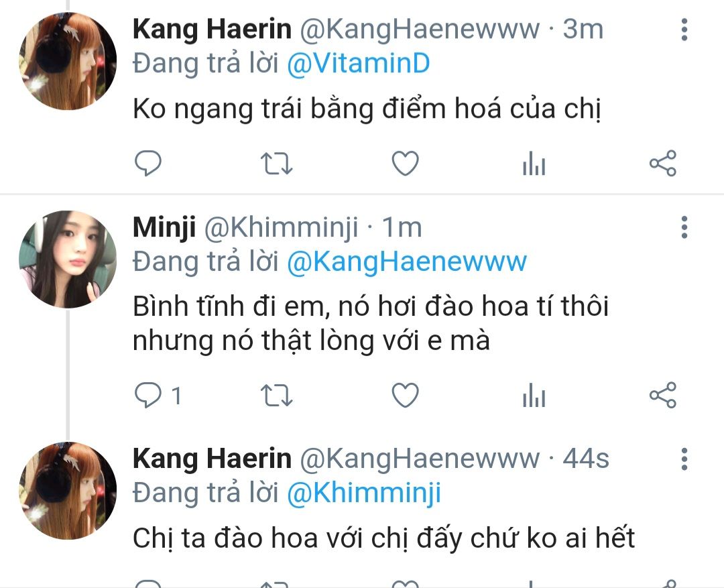Open more options for Minji's tweet
This screenshot has height=588, width=724.
pyautogui.click(x=684, y=227)
